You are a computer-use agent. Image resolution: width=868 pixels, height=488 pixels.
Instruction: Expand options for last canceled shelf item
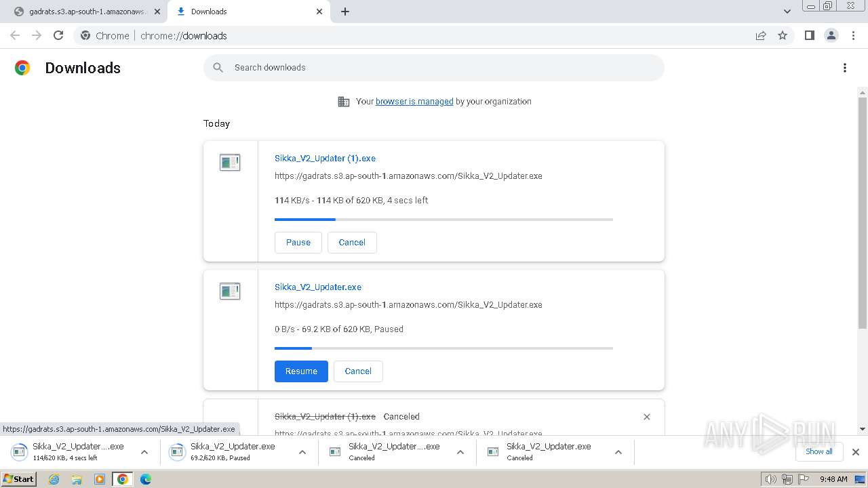click(x=618, y=452)
